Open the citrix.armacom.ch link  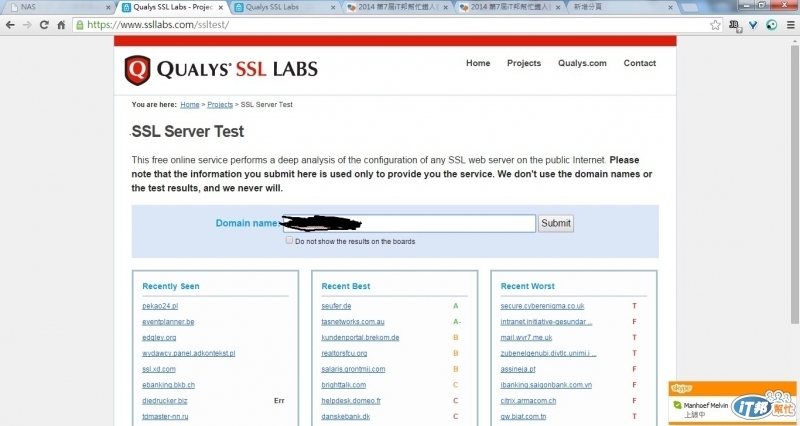528,401
